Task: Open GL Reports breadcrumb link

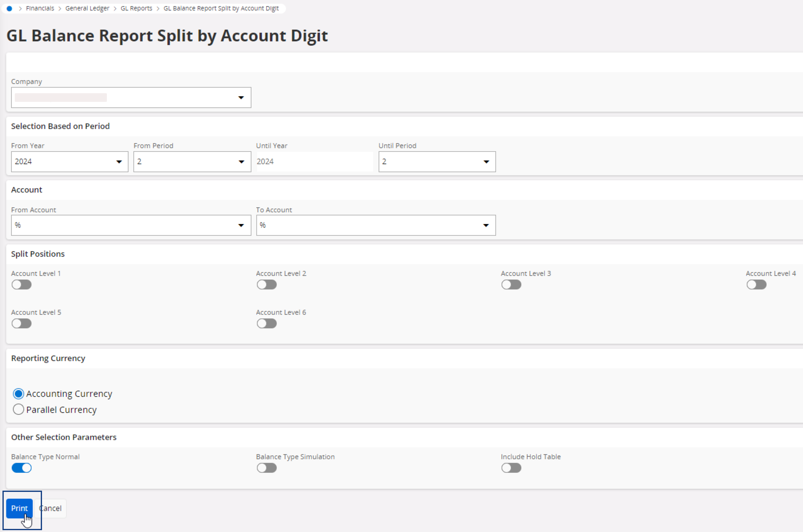Action: click(x=136, y=8)
